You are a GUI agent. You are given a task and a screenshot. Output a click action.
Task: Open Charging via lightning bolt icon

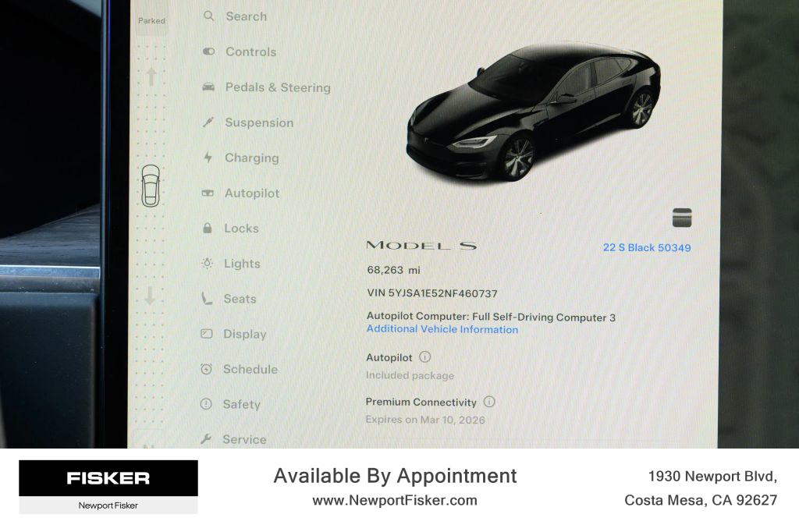point(208,158)
